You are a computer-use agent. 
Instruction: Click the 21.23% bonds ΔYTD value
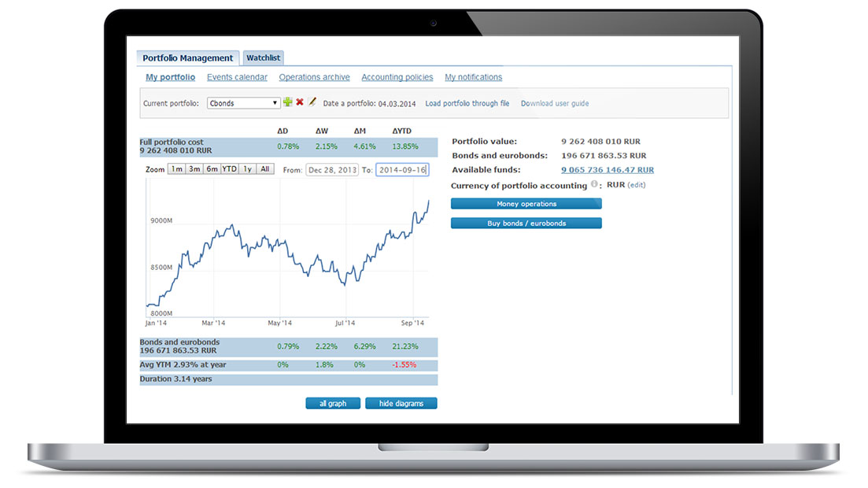tap(404, 347)
